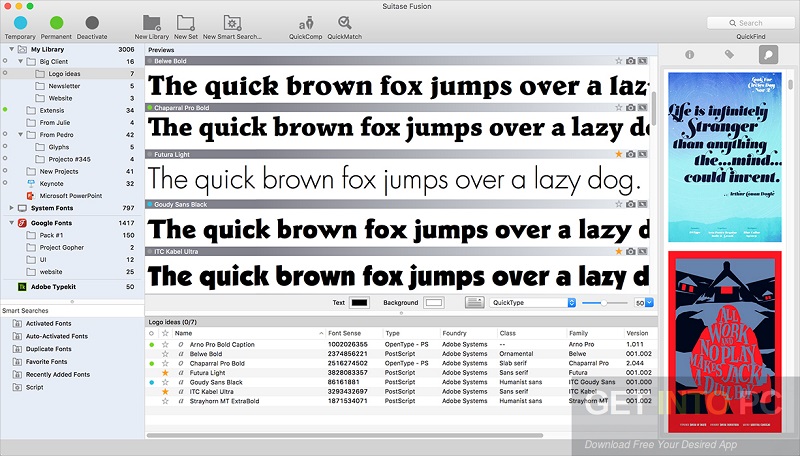Sort by Family column header
Image resolution: width=800 pixels, height=456 pixels.
tap(595, 333)
